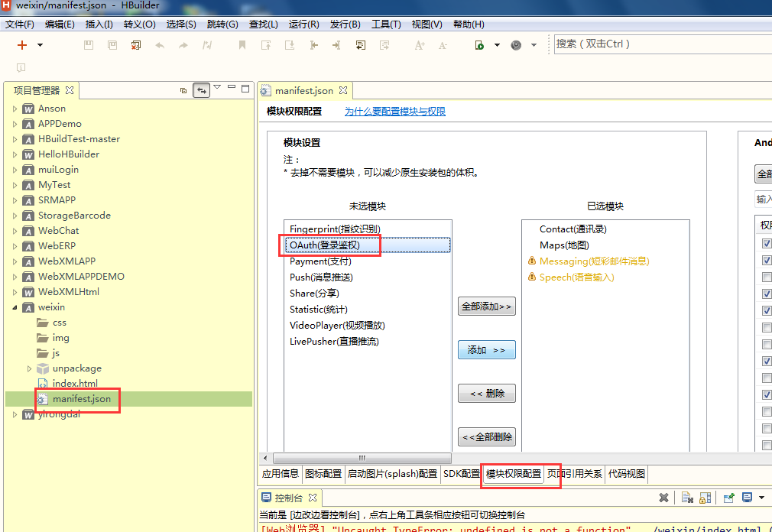Click the blue monitor console icon
This screenshot has width=772, height=532.
click(x=747, y=498)
